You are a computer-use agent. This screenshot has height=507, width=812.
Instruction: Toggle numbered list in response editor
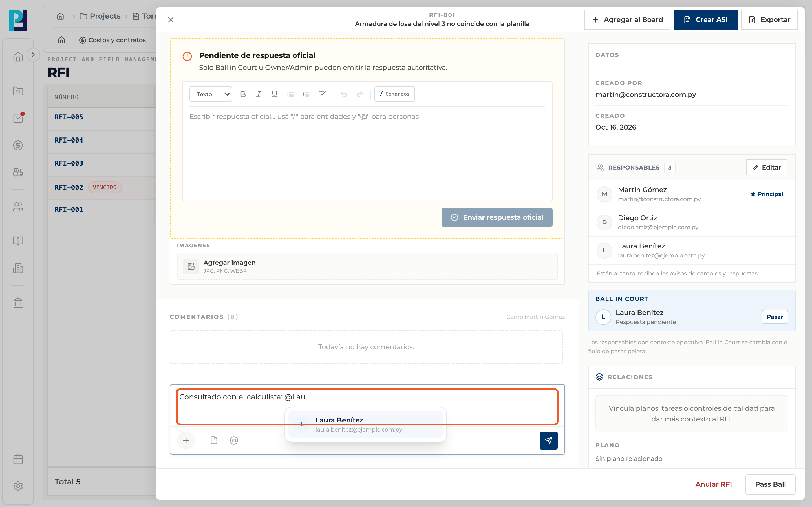click(306, 94)
